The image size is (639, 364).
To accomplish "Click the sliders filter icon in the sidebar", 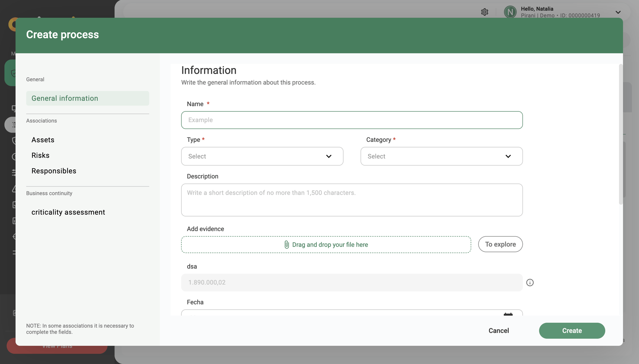I will [14, 172].
